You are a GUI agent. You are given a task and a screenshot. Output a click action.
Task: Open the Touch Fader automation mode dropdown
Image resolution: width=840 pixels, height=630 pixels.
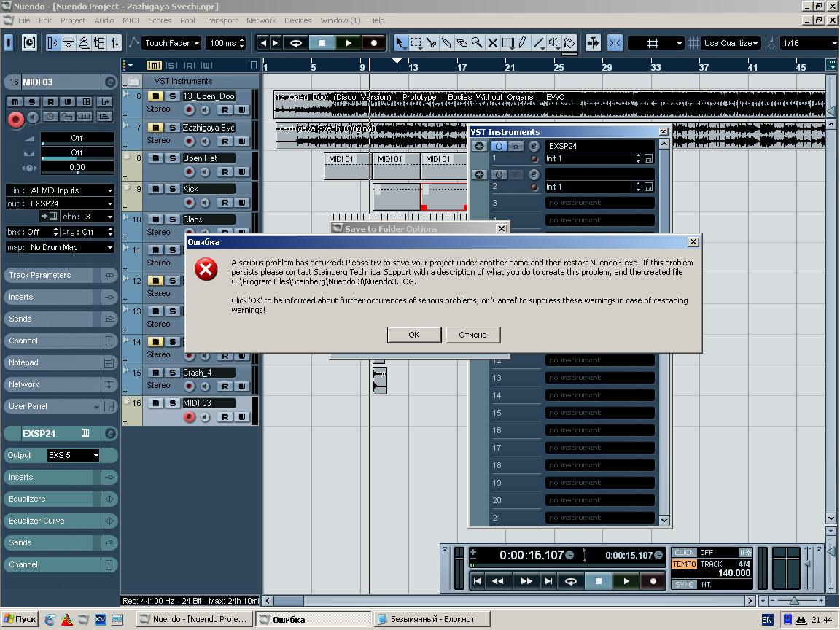tap(171, 43)
